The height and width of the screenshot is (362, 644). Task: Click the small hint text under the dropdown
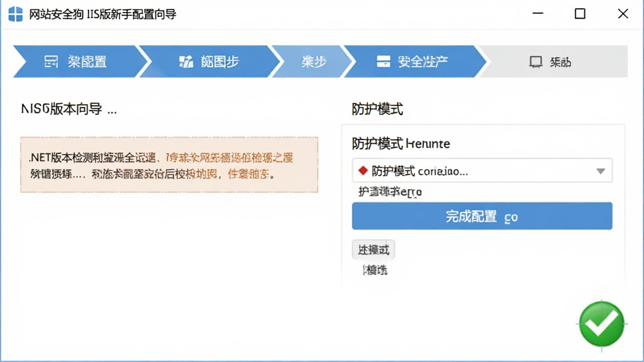[x=390, y=192]
